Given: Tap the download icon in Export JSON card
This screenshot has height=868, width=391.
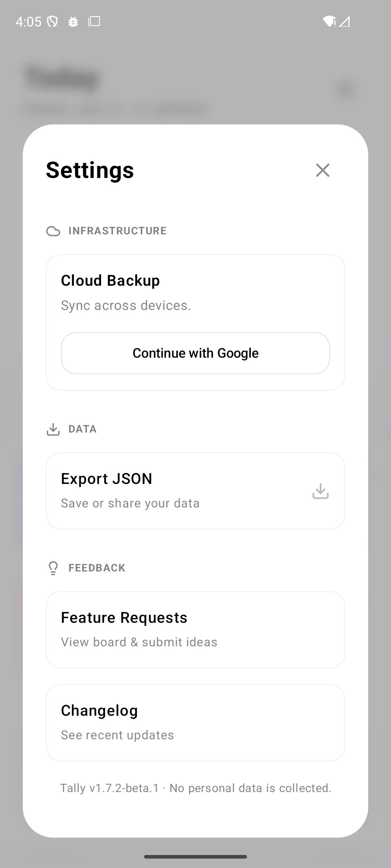Looking at the screenshot, I should pos(320,491).
